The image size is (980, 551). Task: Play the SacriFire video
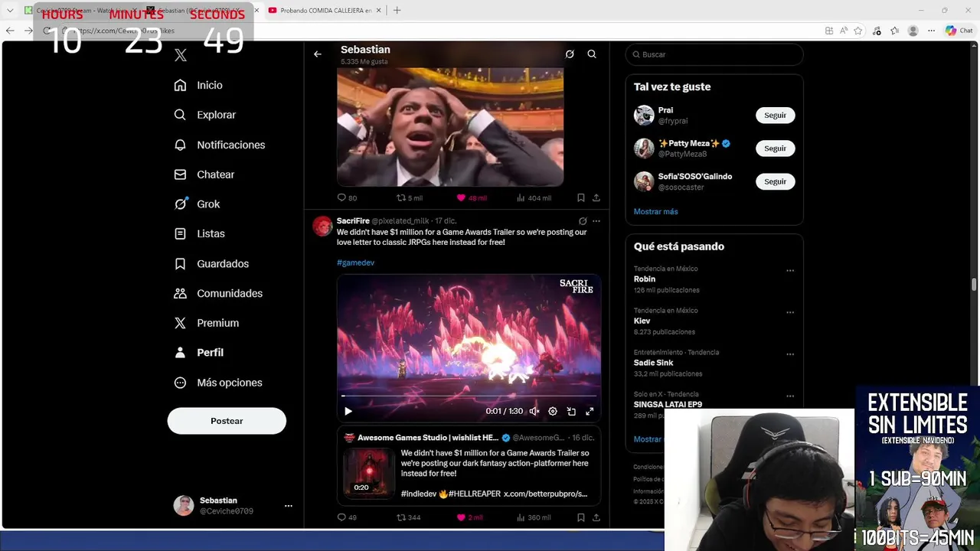(x=348, y=411)
